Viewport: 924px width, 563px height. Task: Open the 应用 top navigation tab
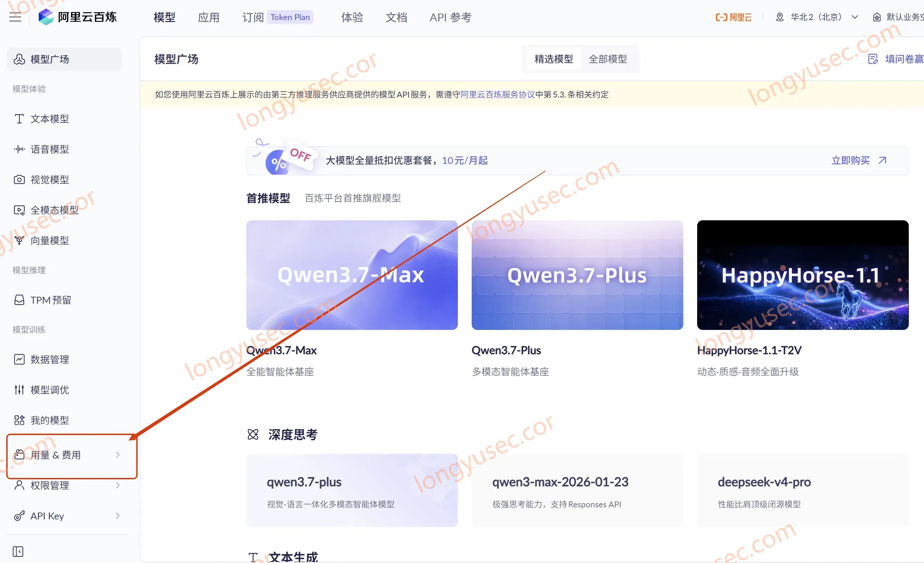(x=209, y=17)
